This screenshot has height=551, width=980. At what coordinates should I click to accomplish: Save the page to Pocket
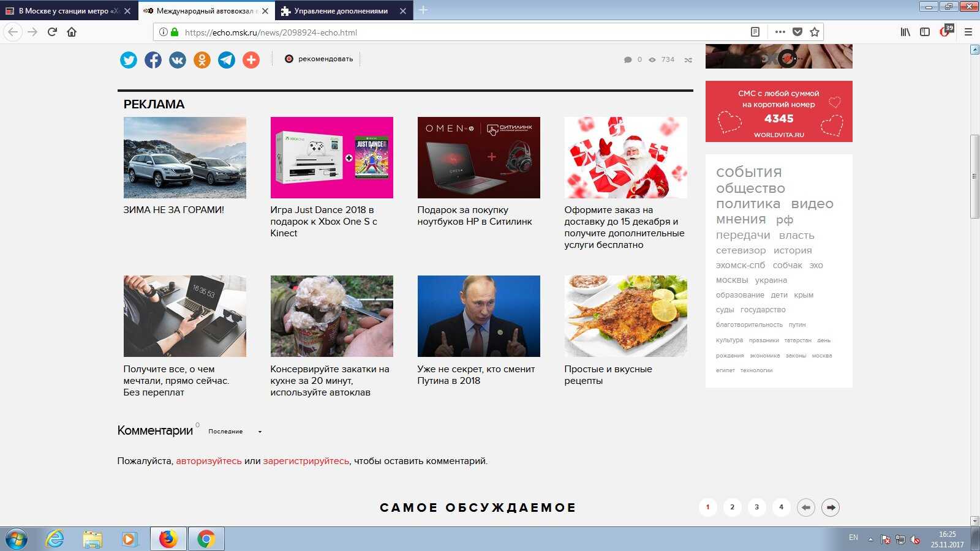[797, 32]
